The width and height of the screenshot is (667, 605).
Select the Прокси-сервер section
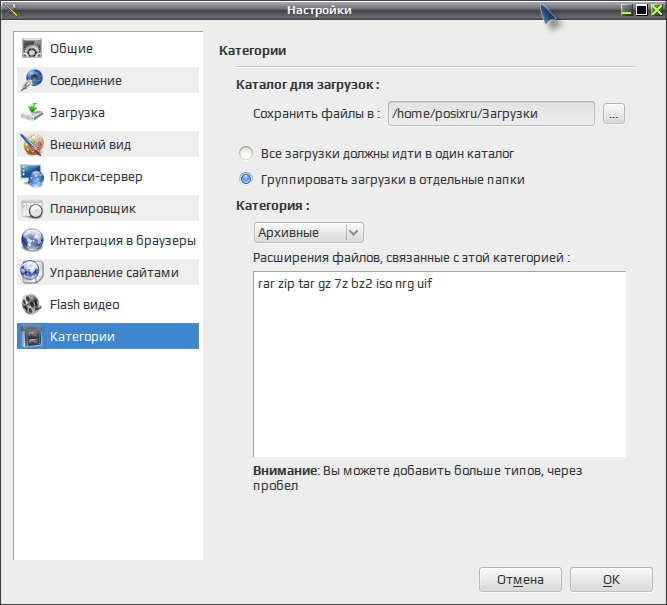pyautogui.click(x=108, y=176)
